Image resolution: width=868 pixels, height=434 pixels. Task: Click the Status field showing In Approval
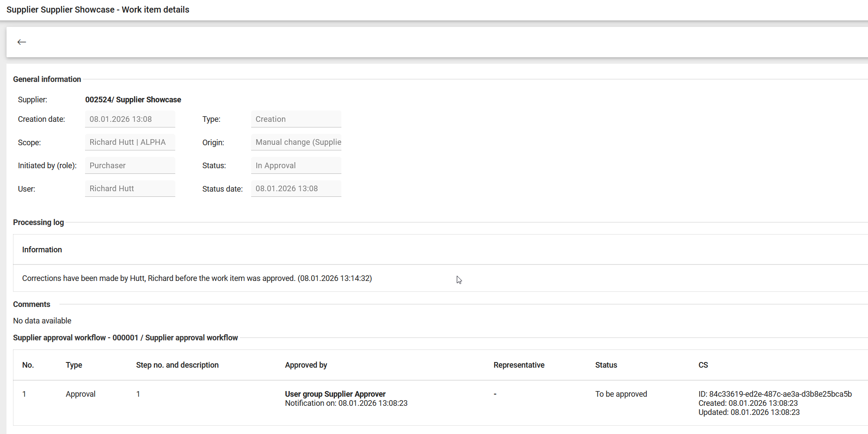pos(296,166)
